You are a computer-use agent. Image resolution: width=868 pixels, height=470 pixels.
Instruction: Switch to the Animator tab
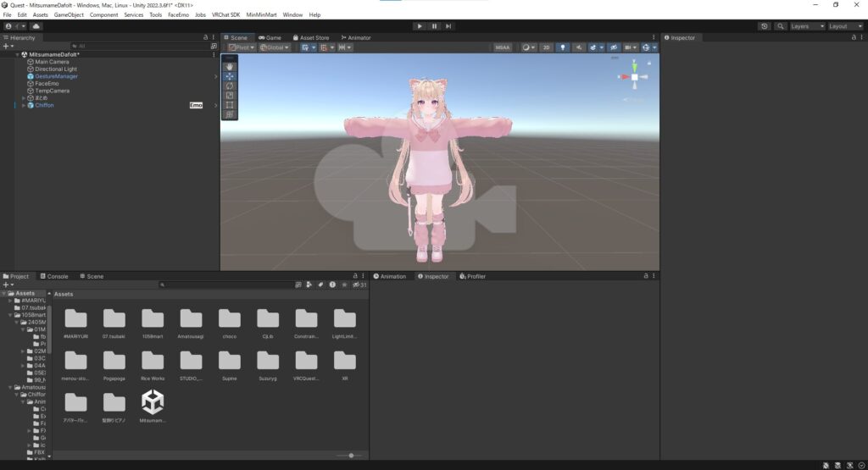(x=355, y=37)
